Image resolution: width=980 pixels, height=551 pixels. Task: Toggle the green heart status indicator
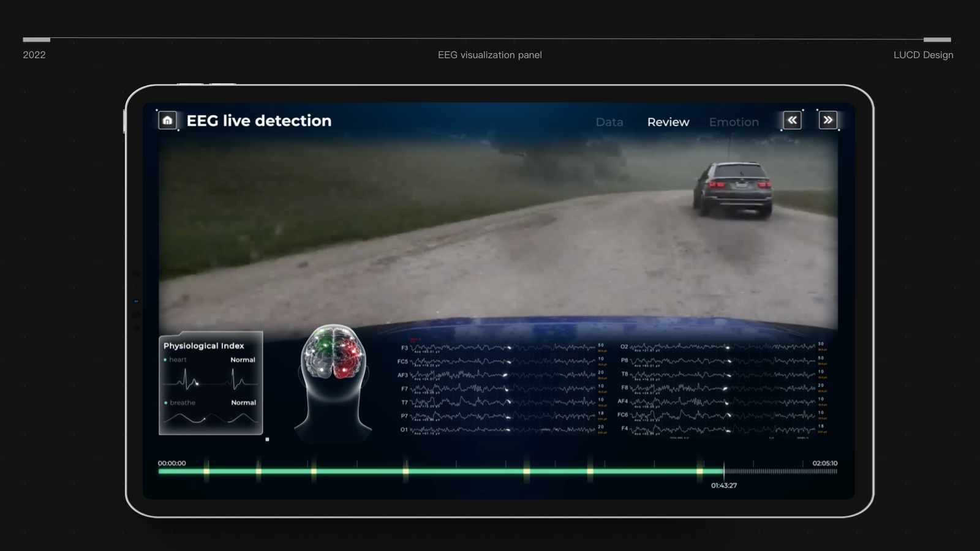pos(164,360)
